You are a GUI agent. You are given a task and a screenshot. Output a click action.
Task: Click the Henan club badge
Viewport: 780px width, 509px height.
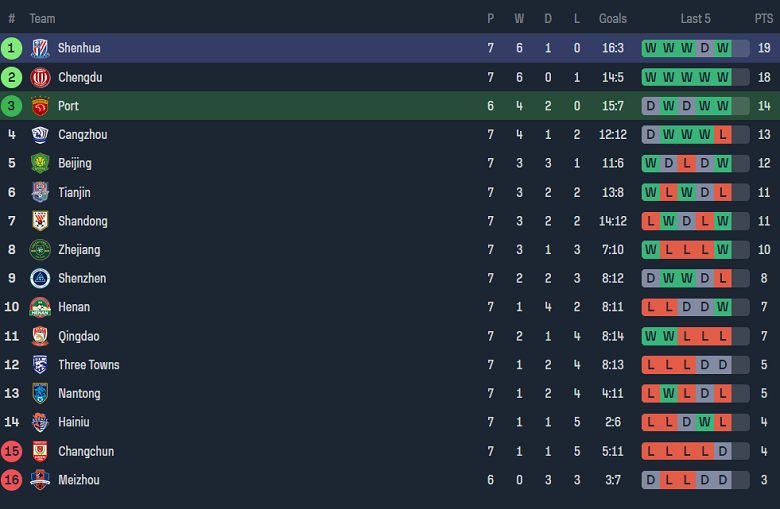point(40,307)
